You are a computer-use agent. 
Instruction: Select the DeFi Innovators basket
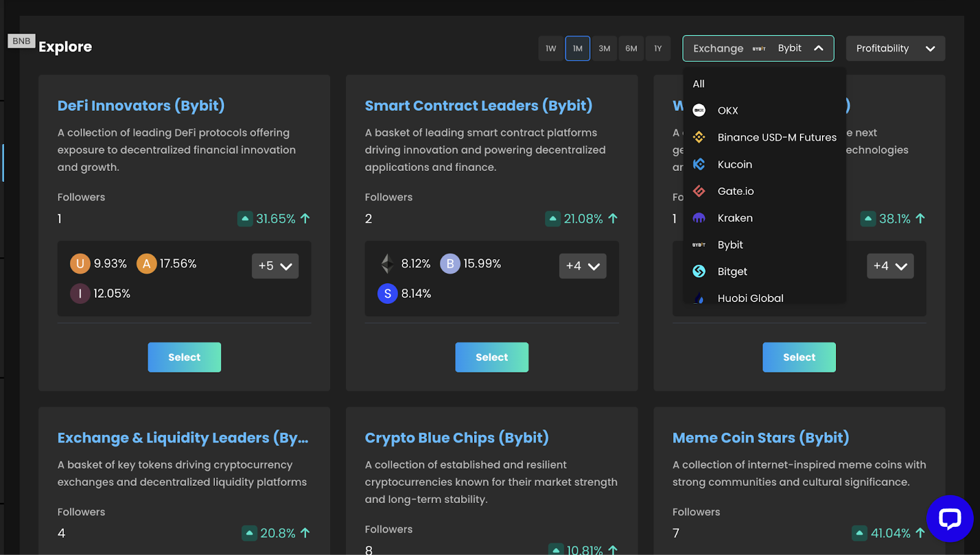click(x=184, y=357)
